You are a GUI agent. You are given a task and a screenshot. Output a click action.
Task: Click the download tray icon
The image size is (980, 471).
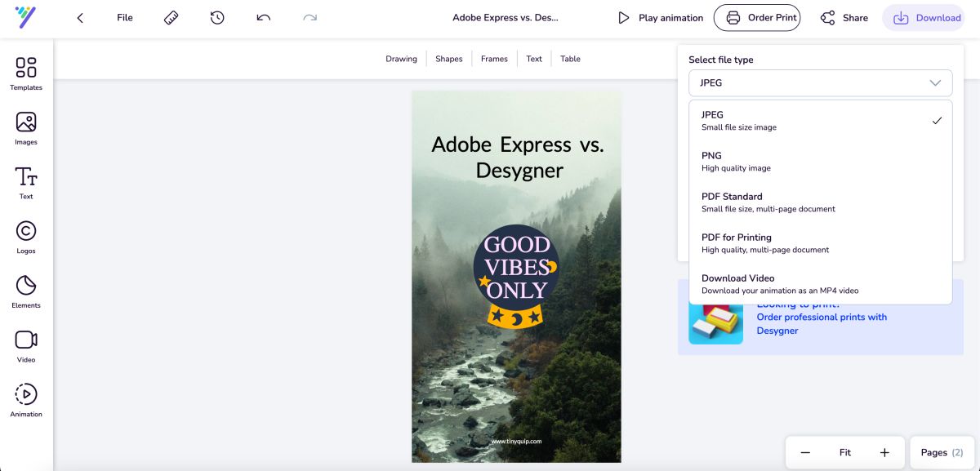[901, 17]
